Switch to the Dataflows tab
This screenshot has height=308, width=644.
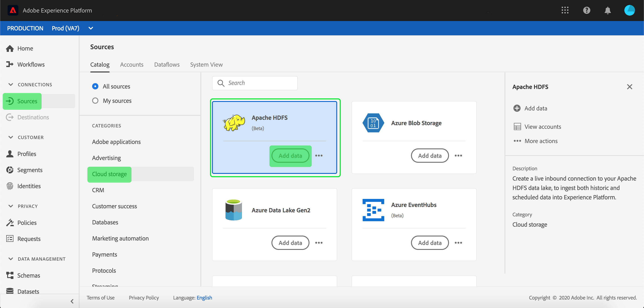point(167,64)
